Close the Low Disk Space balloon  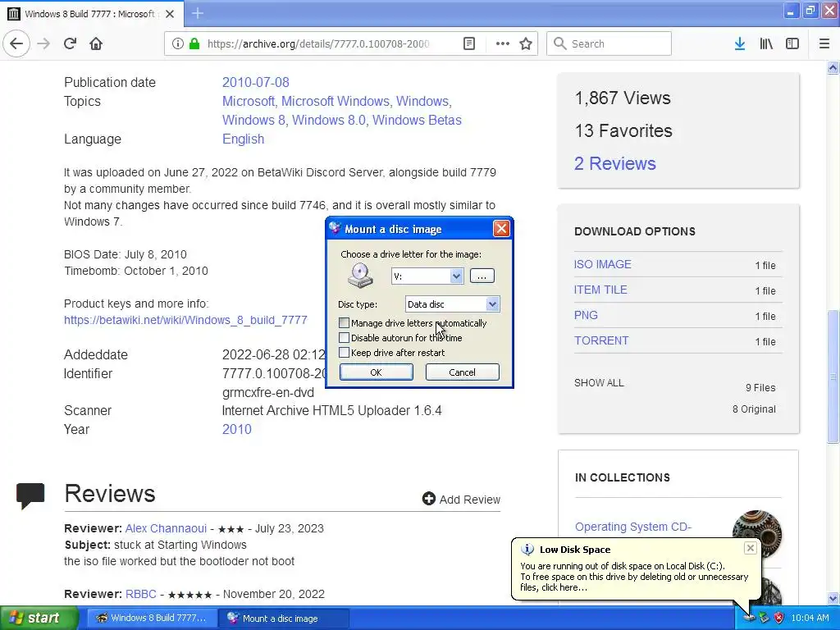coord(751,548)
